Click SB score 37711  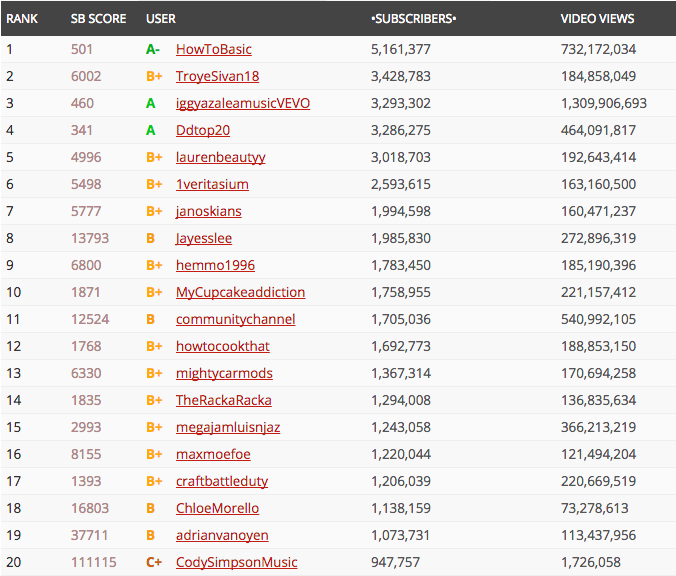[x=89, y=535]
